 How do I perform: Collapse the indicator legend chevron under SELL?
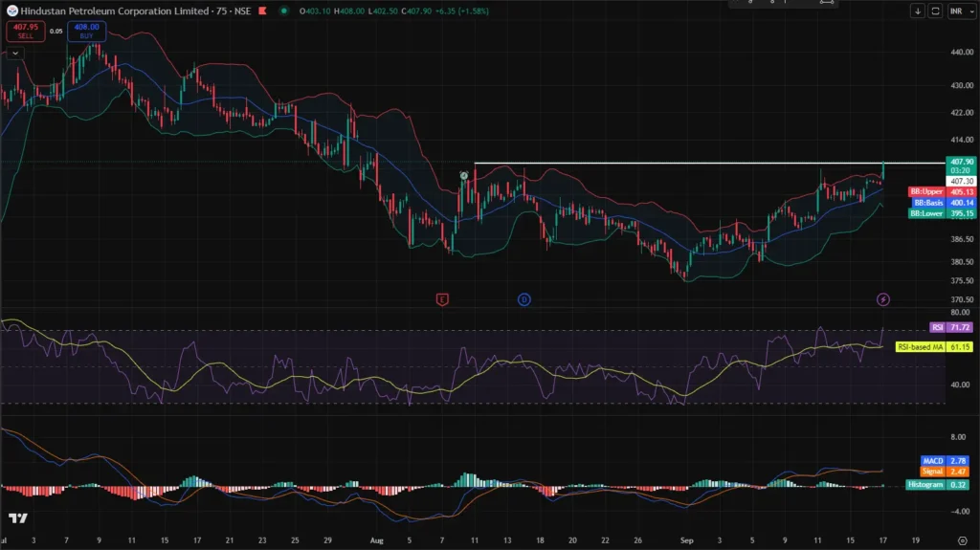tap(13, 54)
